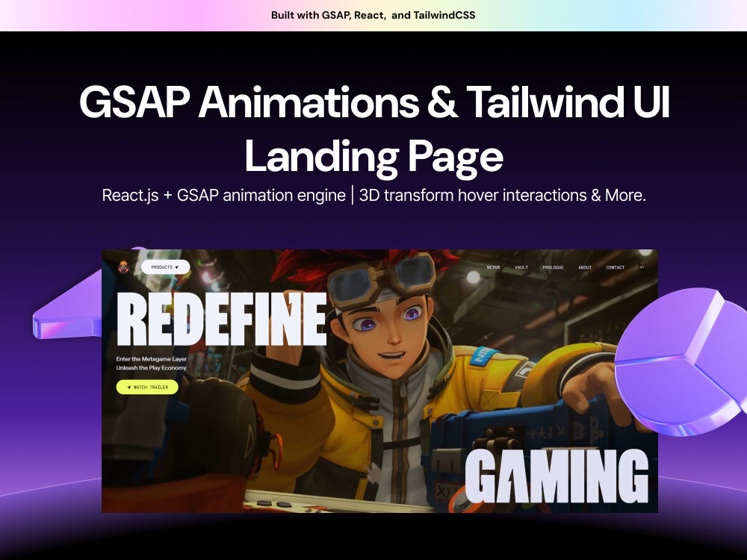Click the 'Enter the Metagame Layer' text
Screen dimensions: 747x560
pos(152,359)
